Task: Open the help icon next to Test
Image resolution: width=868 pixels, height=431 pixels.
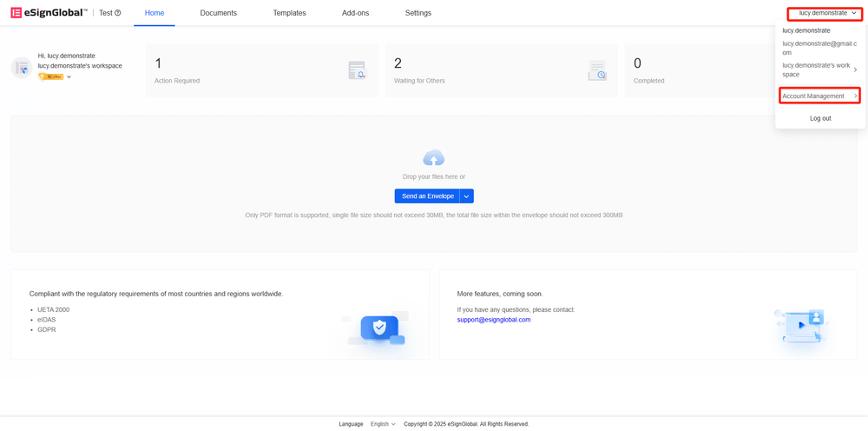Action: pyautogui.click(x=117, y=13)
